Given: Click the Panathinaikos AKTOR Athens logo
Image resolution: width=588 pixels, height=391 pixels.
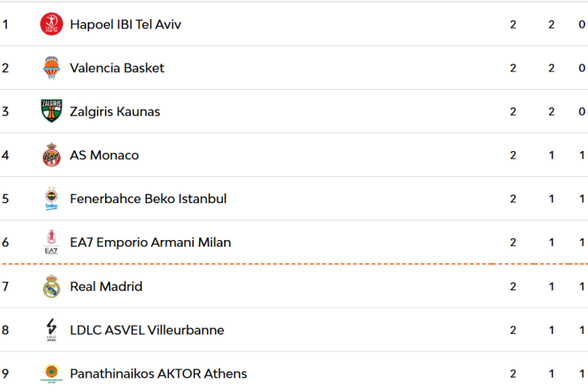Looking at the screenshot, I should click(x=51, y=373).
